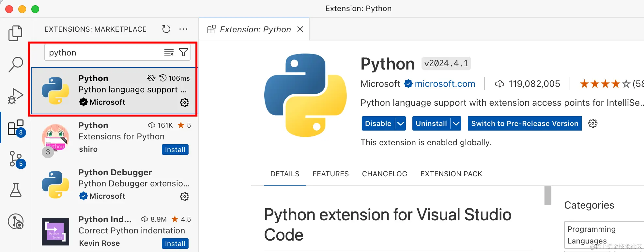Viewport: 644px width, 252px height.
Task: Click the 119,082,005 install count
Action: point(528,84)
